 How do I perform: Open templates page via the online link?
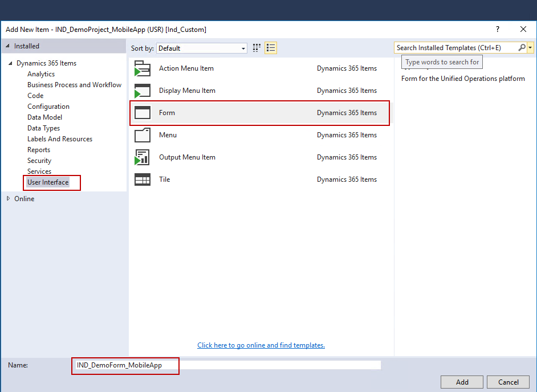[x=261, y=345]
